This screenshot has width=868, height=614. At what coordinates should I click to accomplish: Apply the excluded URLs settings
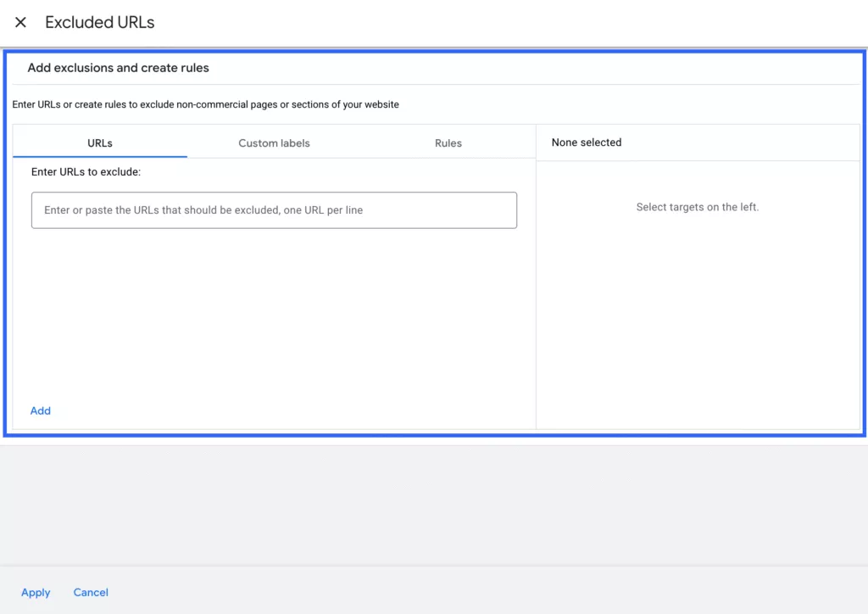[x=36, y=593]
